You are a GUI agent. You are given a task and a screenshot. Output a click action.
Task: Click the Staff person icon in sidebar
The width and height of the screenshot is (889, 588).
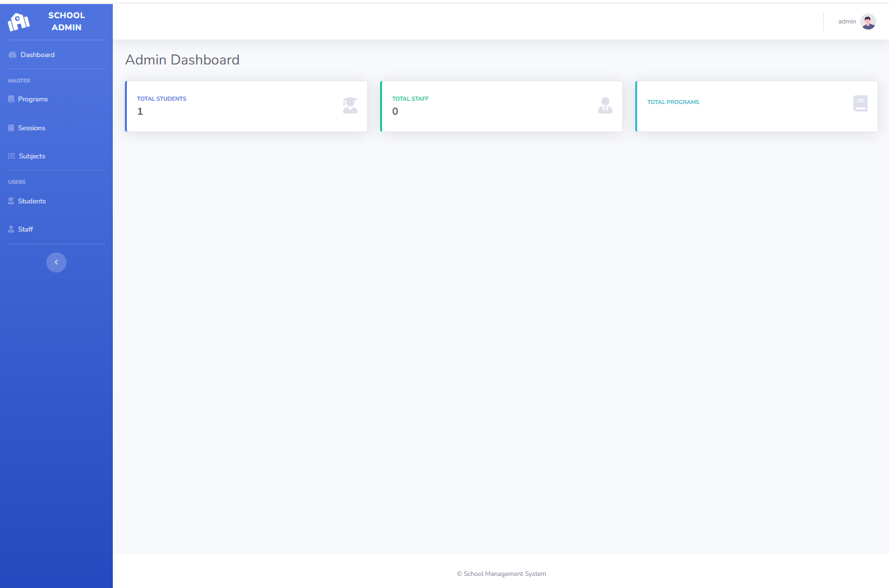(11, 230)
